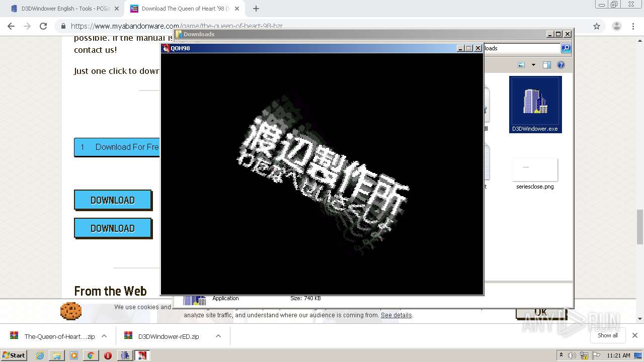Click the second DOWNLOAD button
644x362 pixels.
[113, 228]
